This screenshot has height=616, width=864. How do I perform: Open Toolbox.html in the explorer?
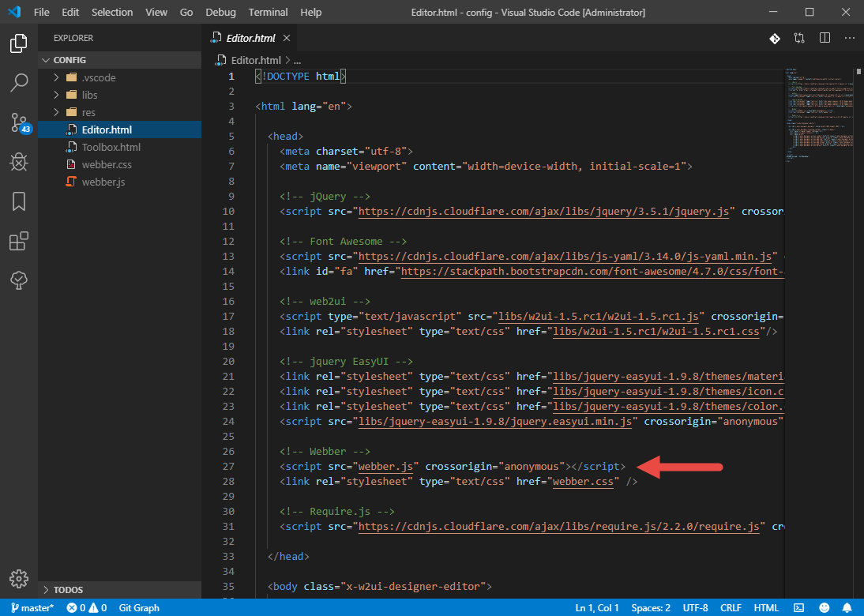[119, 147]
